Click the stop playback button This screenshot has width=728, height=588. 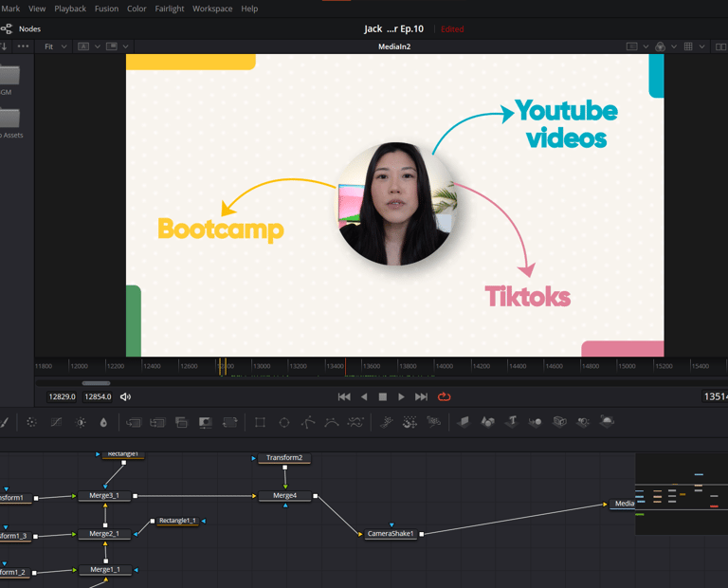[x=382, y=396]
